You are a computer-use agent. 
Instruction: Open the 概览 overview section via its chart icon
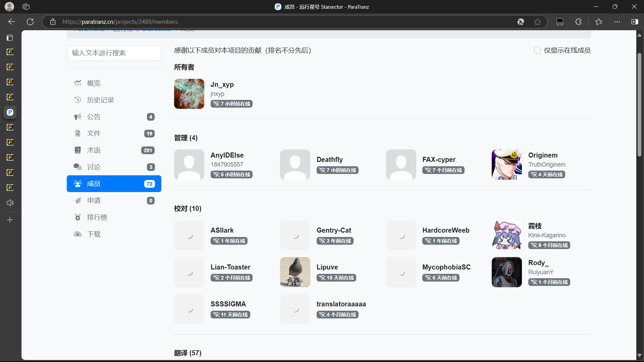78,83
